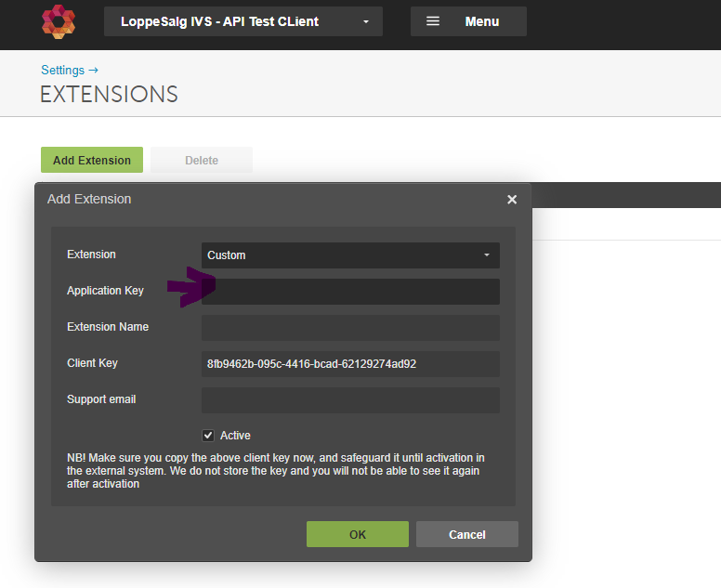This screenshot has width=721, height=588.
Task: Close the Add Extension dialog with the X
Action: 512,200
